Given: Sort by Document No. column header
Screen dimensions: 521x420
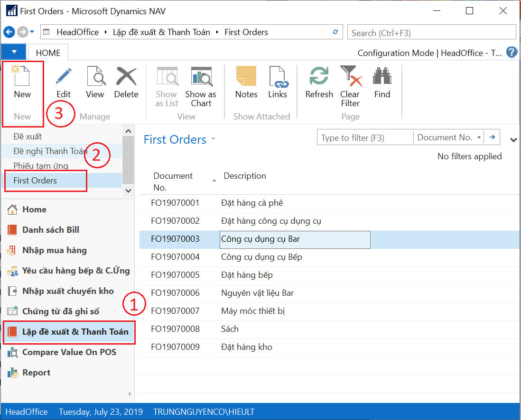Looking at the screenshot, I should click(173, 182).
